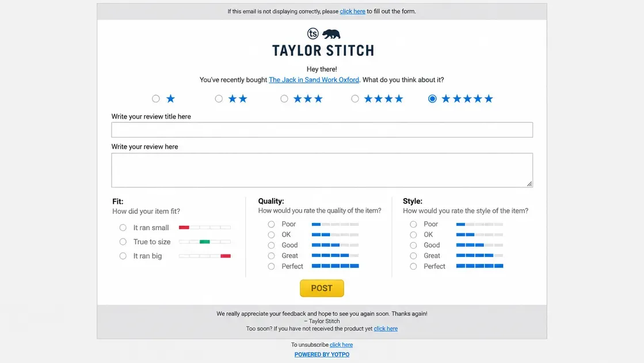Rate quality as OK
644x363 pixels.
[271, 235]
